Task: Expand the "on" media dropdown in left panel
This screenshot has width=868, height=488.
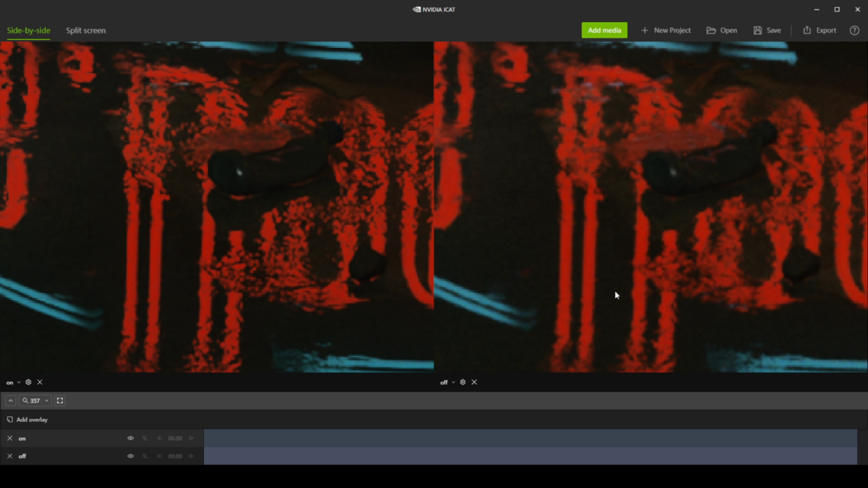Action: click(x=18, y=383)
